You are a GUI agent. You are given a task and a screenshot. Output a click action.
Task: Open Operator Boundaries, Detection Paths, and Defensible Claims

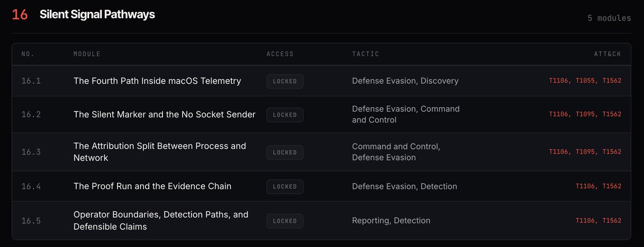point(161,221)
